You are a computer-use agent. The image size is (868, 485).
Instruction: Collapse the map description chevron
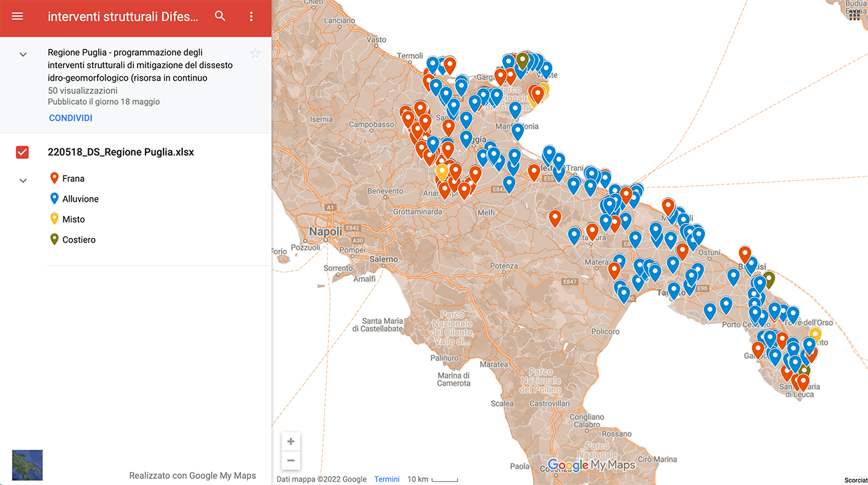[x=23, y=54]
